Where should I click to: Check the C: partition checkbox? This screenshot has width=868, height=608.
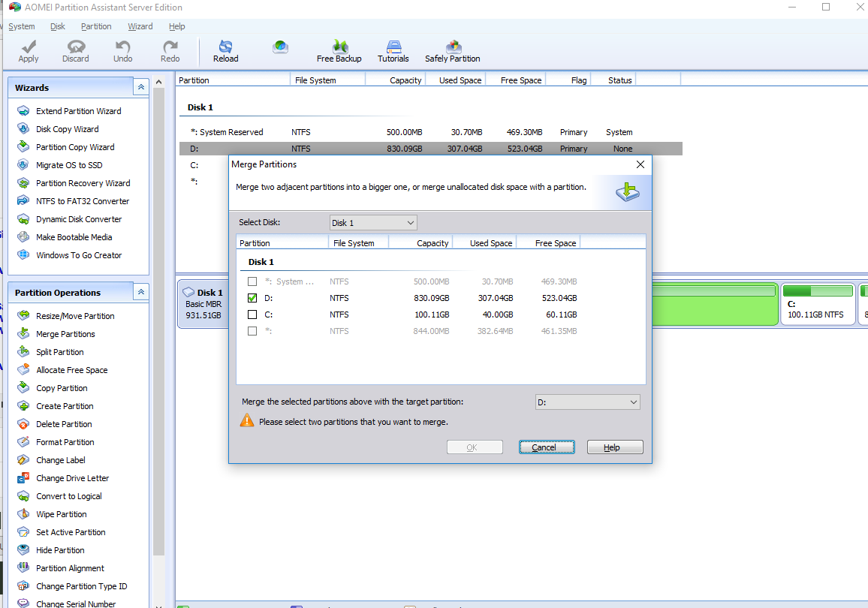click(x=252, y=315)
